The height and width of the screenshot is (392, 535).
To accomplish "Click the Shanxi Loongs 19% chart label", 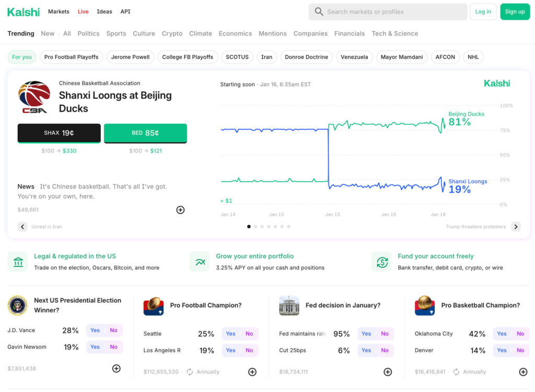I will (x=468, y=186).
